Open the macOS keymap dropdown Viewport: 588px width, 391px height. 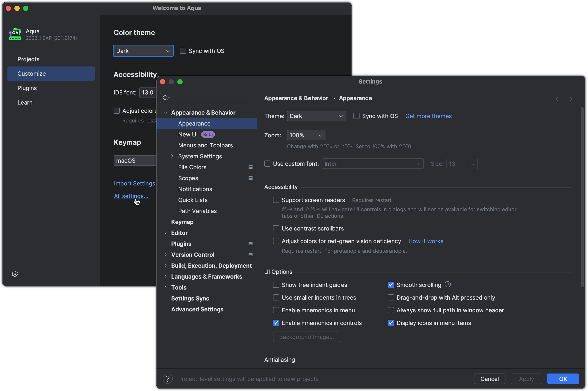[135, 161]
